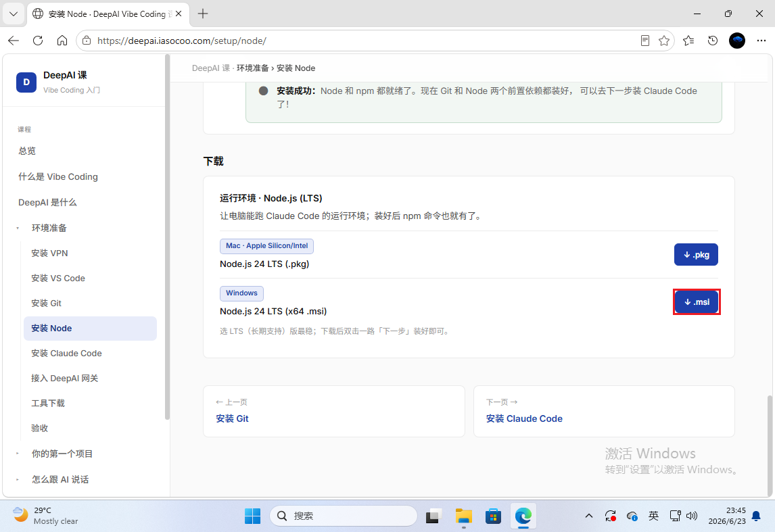Image resolution: width=775 pixels, height=532 pixels.
Task: Open 总览 in the sidebar
Action: click(26, 151)
